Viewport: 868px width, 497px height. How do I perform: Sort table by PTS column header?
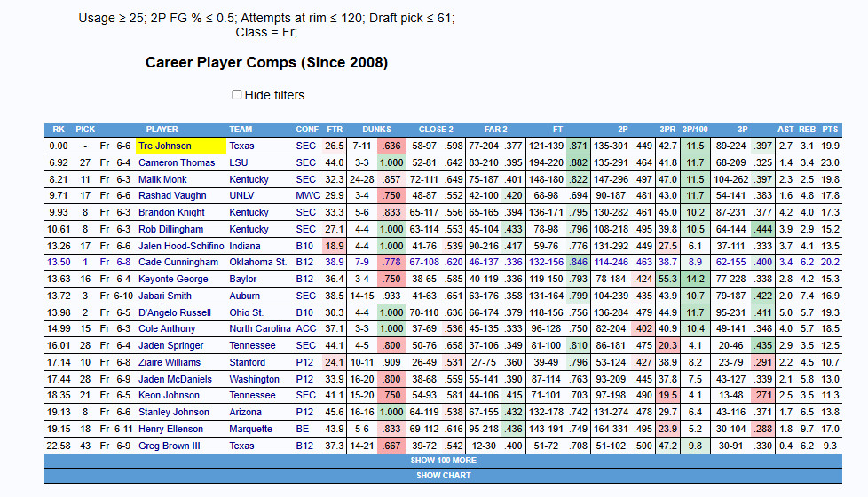(830, 130)
